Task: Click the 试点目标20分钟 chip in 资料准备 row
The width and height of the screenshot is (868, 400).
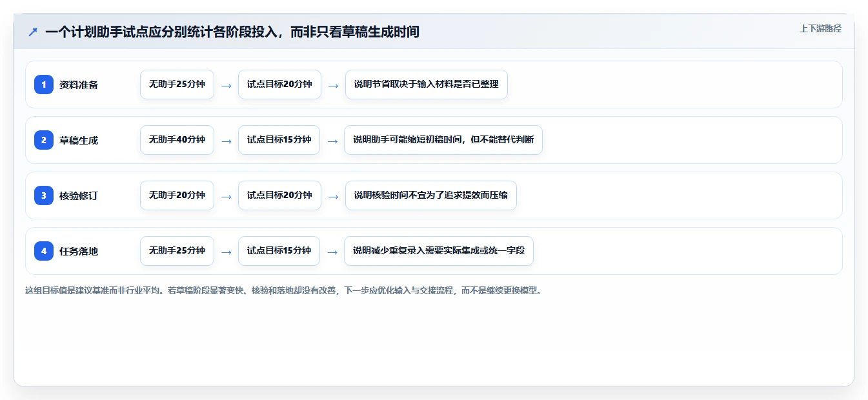Action: [x=279, y=85]
